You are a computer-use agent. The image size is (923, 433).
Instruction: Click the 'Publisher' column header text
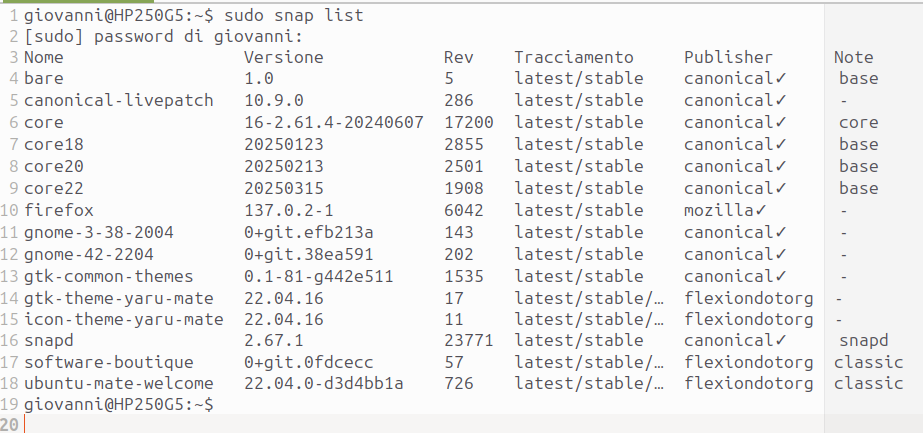coord(728,57)
